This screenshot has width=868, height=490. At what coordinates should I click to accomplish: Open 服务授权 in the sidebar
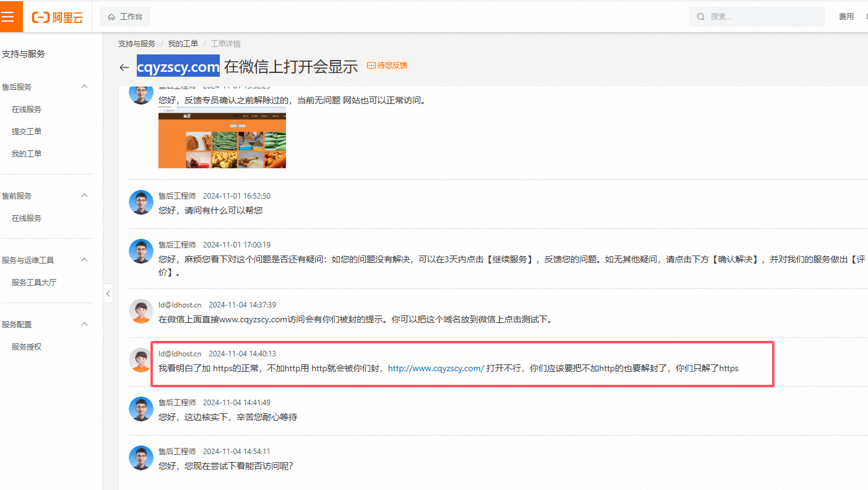tap(27, 347)
